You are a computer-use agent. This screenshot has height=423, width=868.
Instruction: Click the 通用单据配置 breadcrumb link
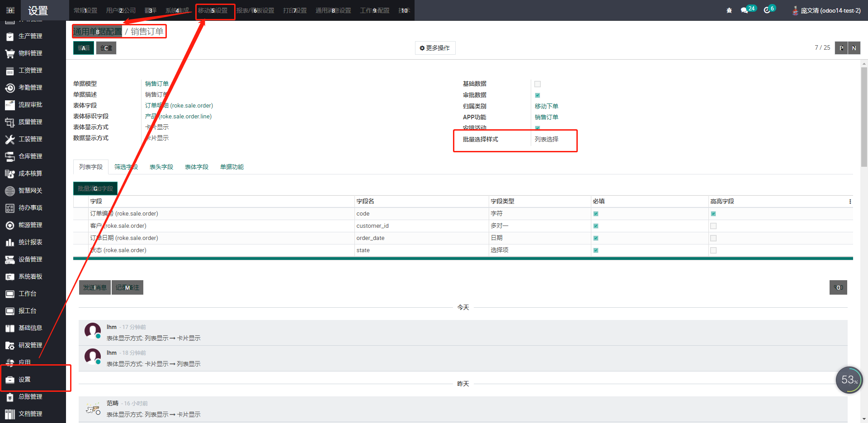click(x=97, y=32)
